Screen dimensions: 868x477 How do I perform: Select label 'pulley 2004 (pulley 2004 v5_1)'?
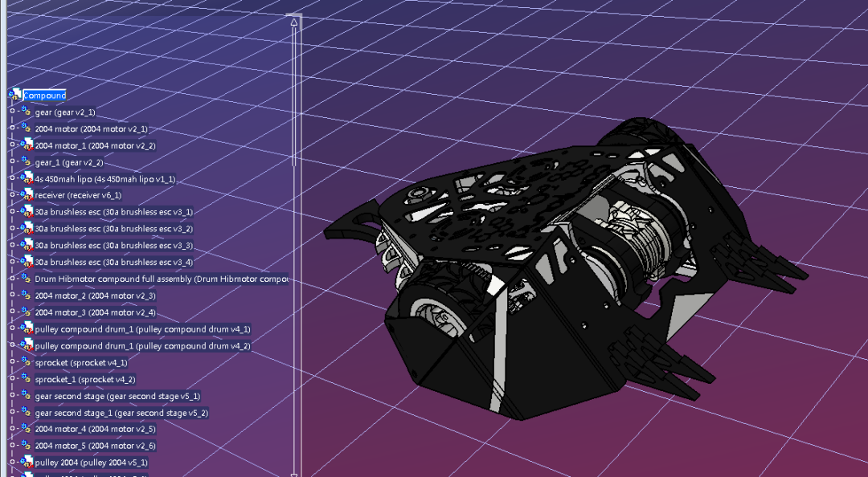(92, 463)
